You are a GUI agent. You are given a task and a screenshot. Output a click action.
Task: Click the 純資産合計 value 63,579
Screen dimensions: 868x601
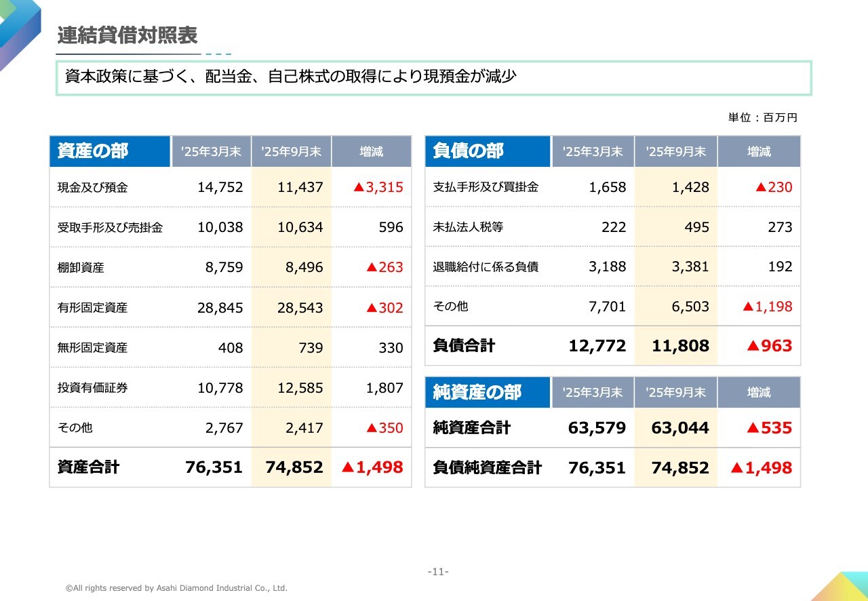(597, 428)
